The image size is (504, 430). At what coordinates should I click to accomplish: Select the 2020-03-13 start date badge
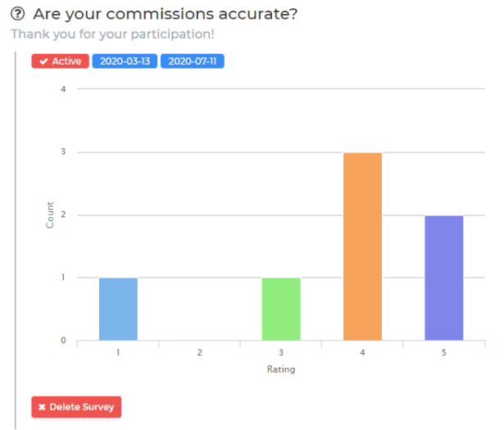coord(125,61)
